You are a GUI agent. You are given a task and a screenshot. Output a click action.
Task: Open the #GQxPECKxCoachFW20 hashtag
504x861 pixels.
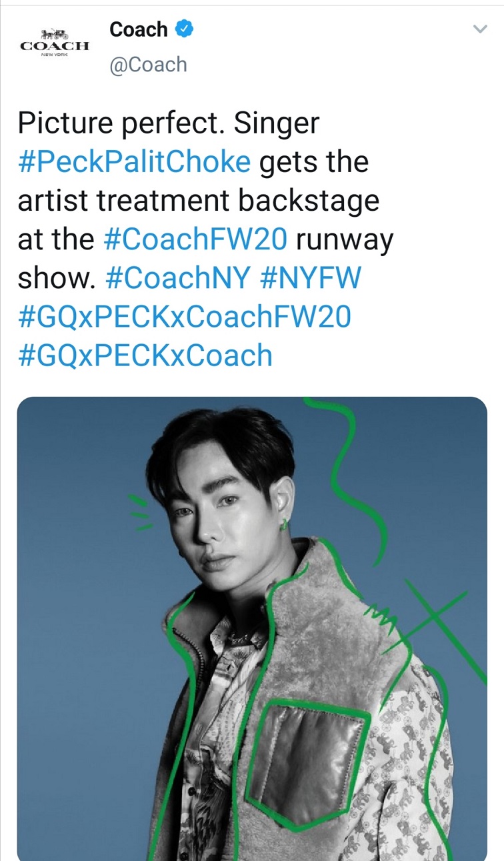[184, 317]
